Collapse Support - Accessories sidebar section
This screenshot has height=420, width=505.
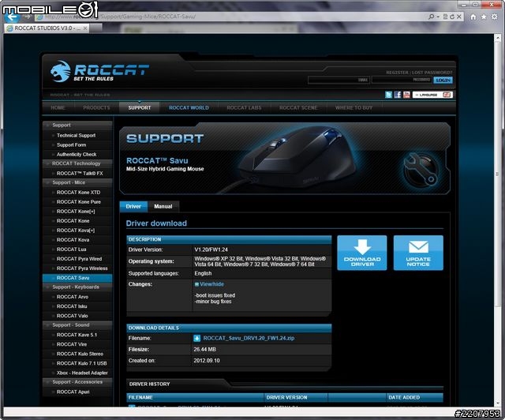(x=77, y=382)
